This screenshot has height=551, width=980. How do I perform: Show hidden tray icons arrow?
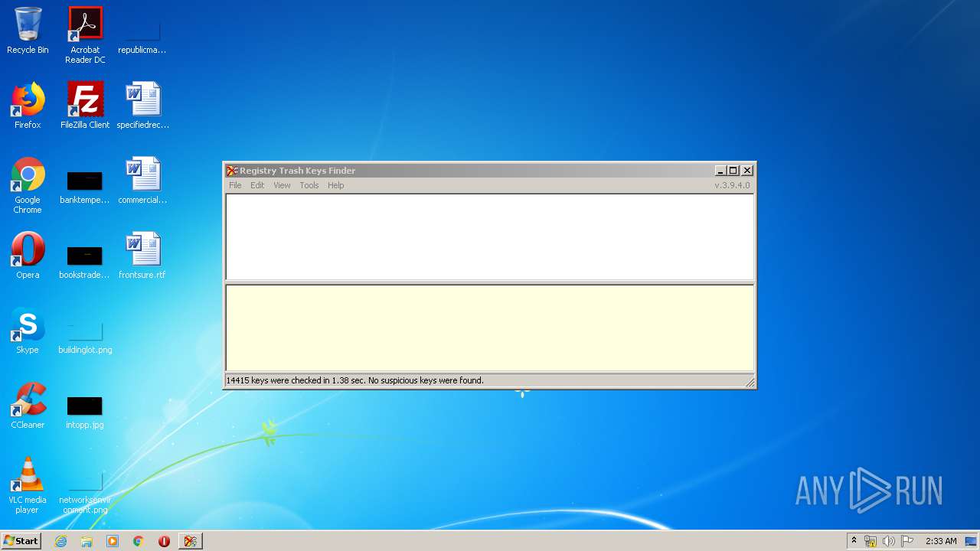[x=854, y=541]
